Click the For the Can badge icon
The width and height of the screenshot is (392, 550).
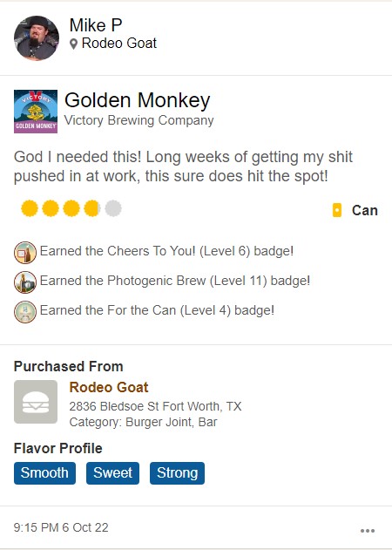(x=25, y=312)
